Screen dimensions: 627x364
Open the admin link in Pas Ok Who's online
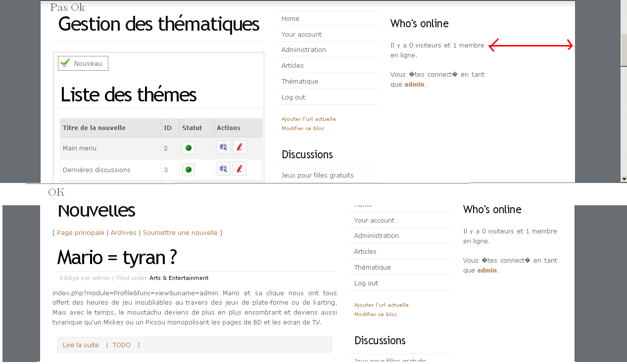[x=414, y=84]
